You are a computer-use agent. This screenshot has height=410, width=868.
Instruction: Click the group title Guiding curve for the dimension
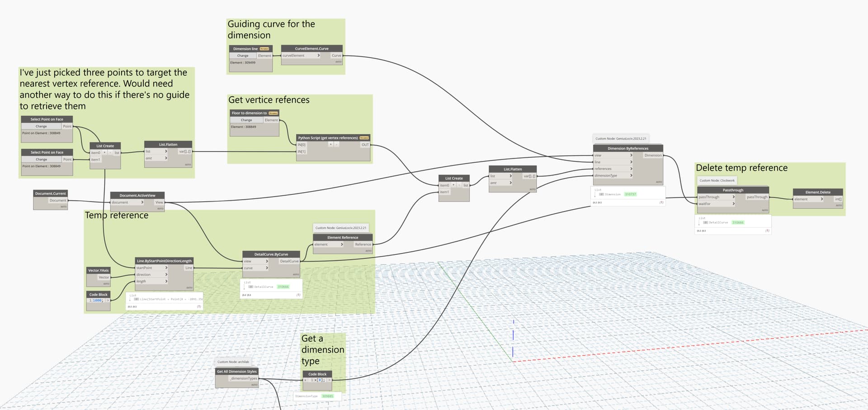click(271, 29)
